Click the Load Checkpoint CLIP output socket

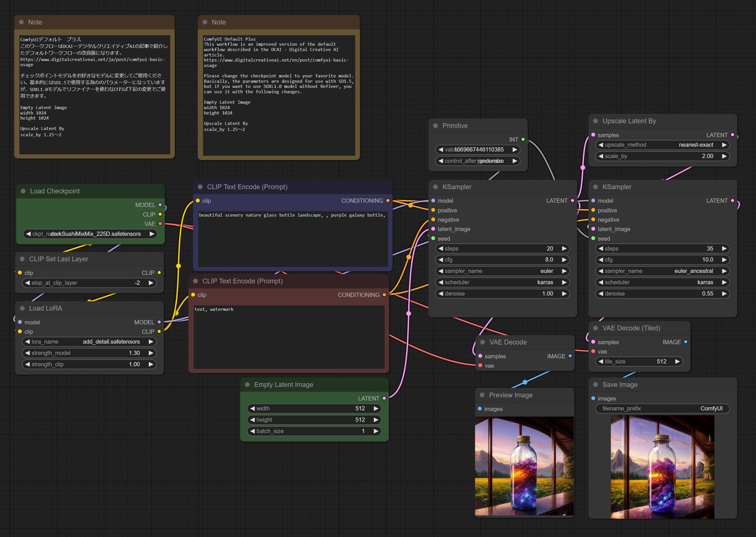(x=160, y=215)
